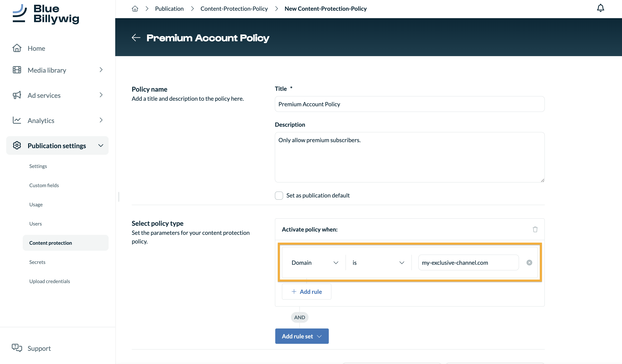Open the 'is' operator dropdown
Screen dimensions: 622x364
[x=378, y=263]
